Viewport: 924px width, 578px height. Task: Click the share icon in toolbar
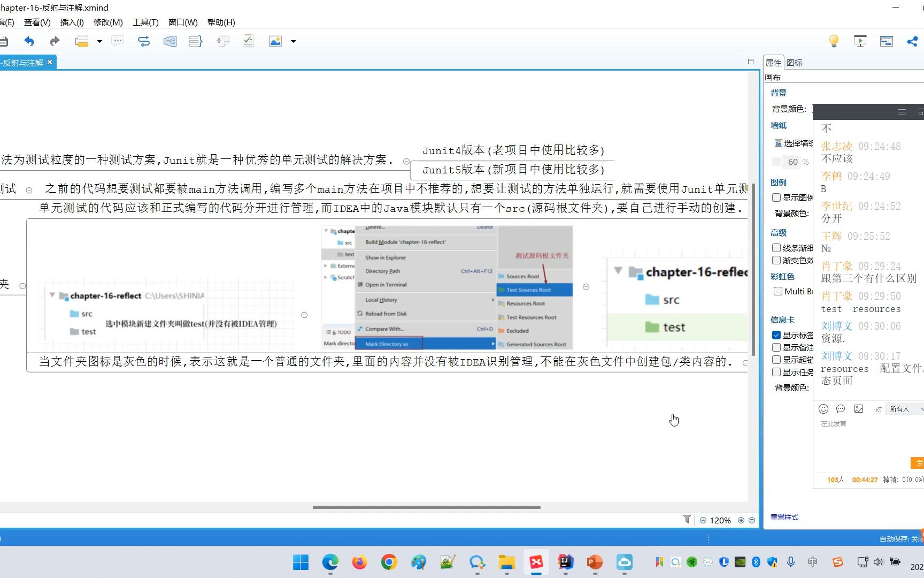click(x=913, y=41)
